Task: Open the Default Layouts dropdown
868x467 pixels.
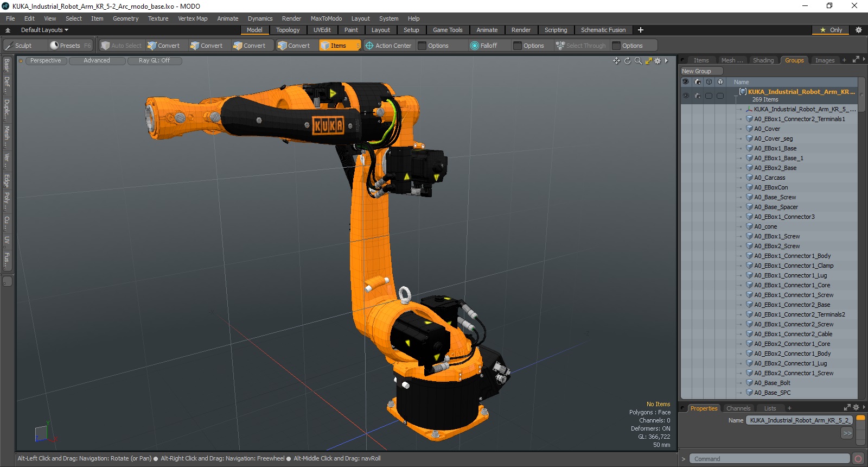Action: (44, 30)
